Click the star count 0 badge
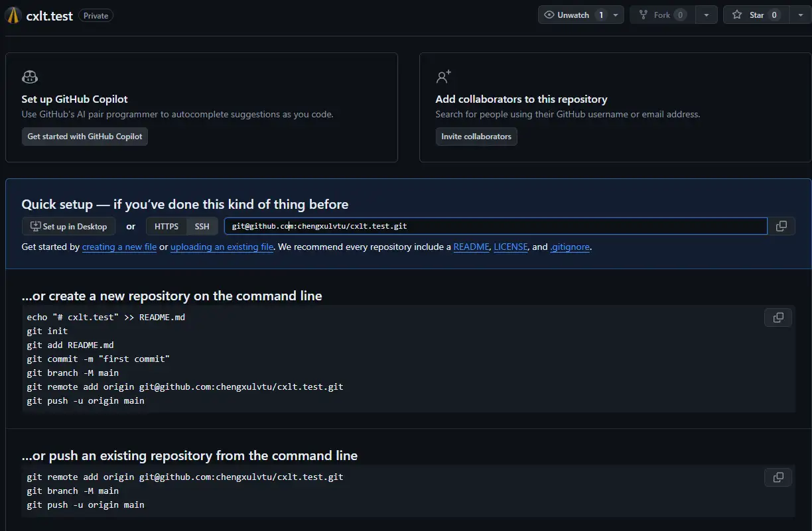 click(x=774, y=15)
